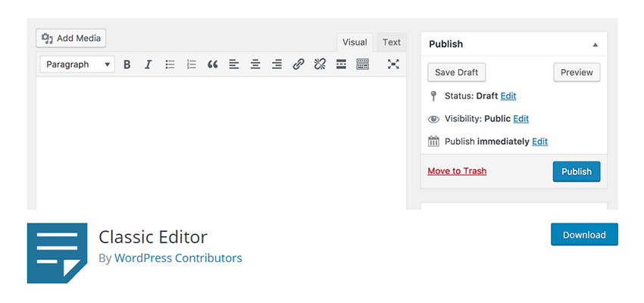Viewport: 644px width, 303px height.
Task: Switch to the Text editor tab
Action: pos(392,42)
